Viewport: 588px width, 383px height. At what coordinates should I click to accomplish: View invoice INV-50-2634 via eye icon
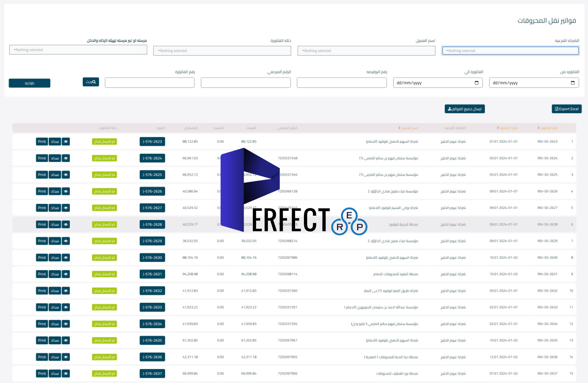[x=66, y=324]
